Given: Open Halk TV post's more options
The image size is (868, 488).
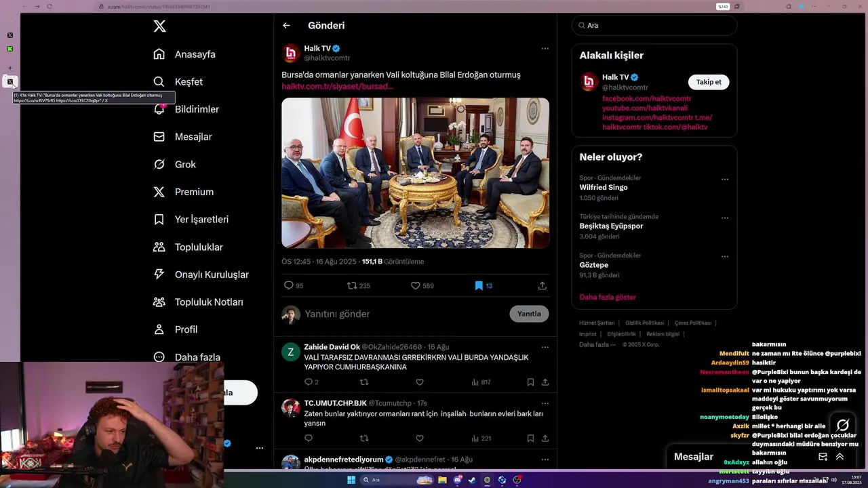Looking at the screenshot, I should [x=545, y=49].
